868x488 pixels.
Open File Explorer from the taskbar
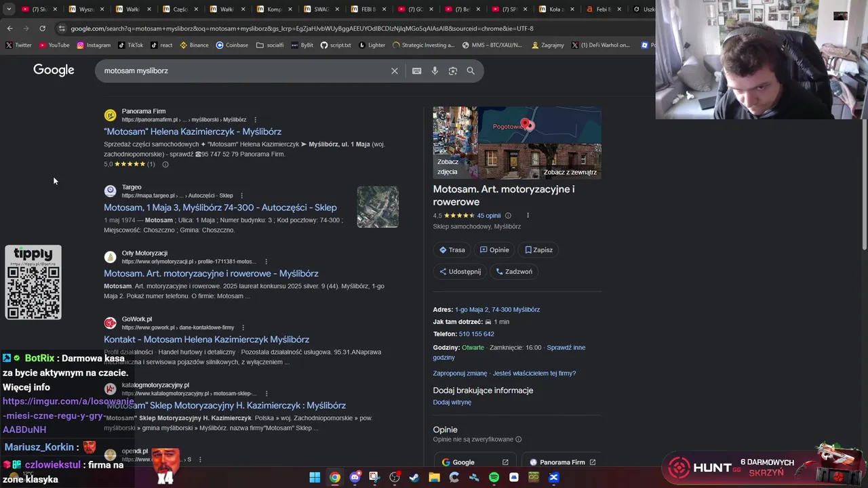coord(434,477)
